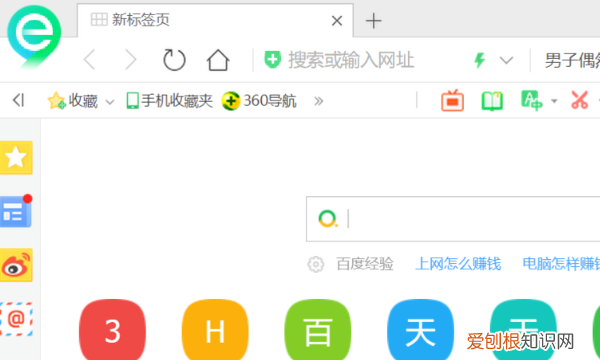The height and width of the screenshot is (360, 600).
Task: Open the gear settings icon beside 百度经验
Action: click(x=316, y=264)
